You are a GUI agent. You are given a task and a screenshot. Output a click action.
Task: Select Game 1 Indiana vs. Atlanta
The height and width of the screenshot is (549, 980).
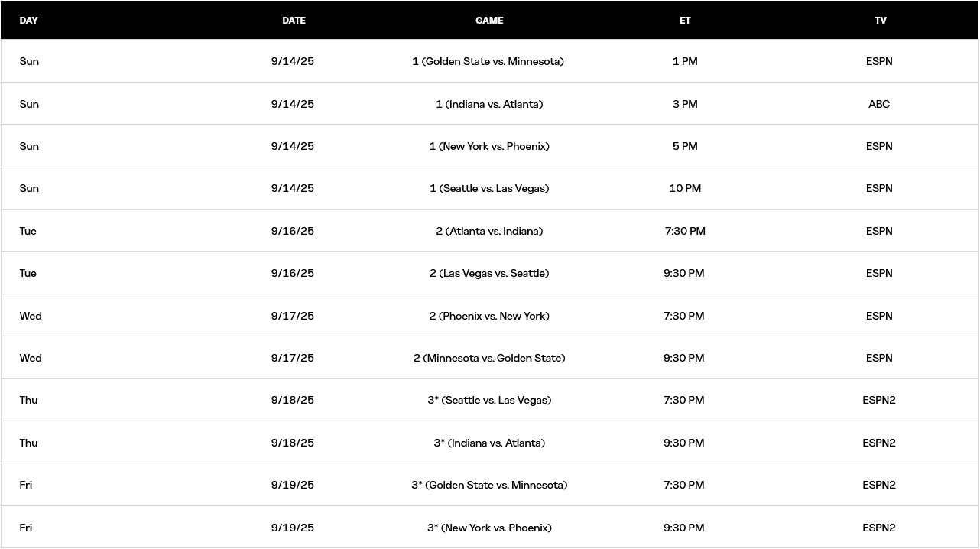pos(489,104)
